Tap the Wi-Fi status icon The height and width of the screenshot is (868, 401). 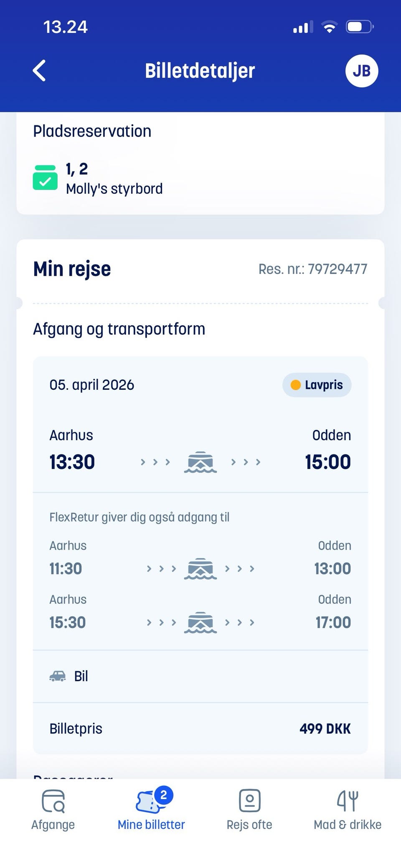coord(330,27)
